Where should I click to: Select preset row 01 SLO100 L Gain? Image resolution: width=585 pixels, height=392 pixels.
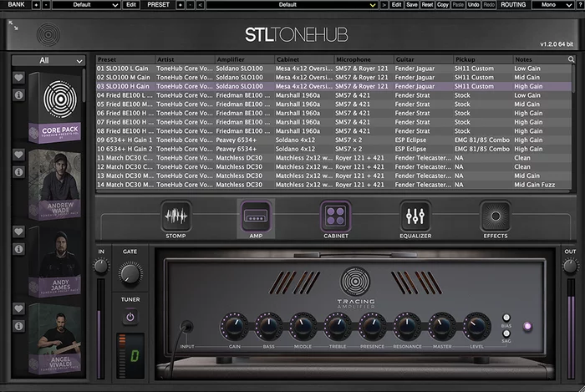pyautogui.click(x=333, y=69)
